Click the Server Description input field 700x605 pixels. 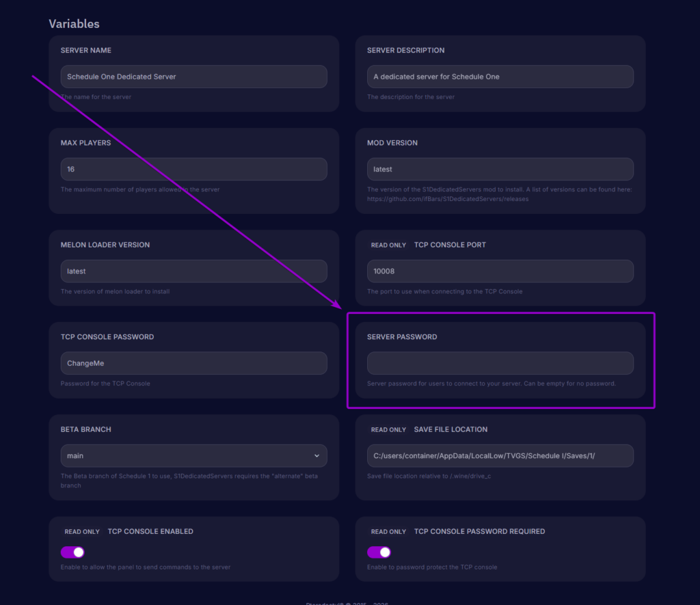point(500,77)
